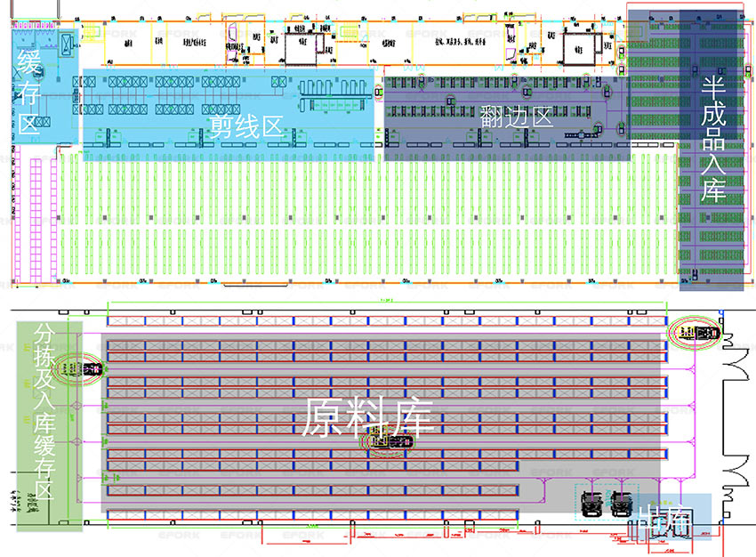Screen dimensions: 756x557
Task: Click the 缓存区 zone label
Action: click(29, 93)
